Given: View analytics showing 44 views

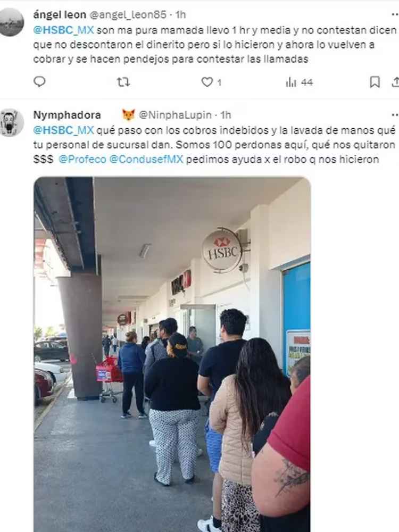Looking at the screenshot, I should pyautogui.click(x=299, y=82).
